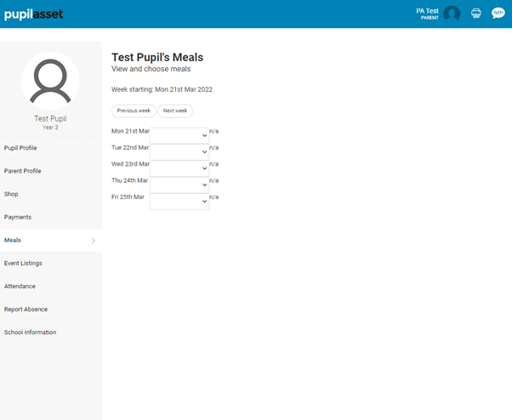This screenshot has width=512, height=420.
Task: Open Shop in sidebar
Action: (51, 194)
